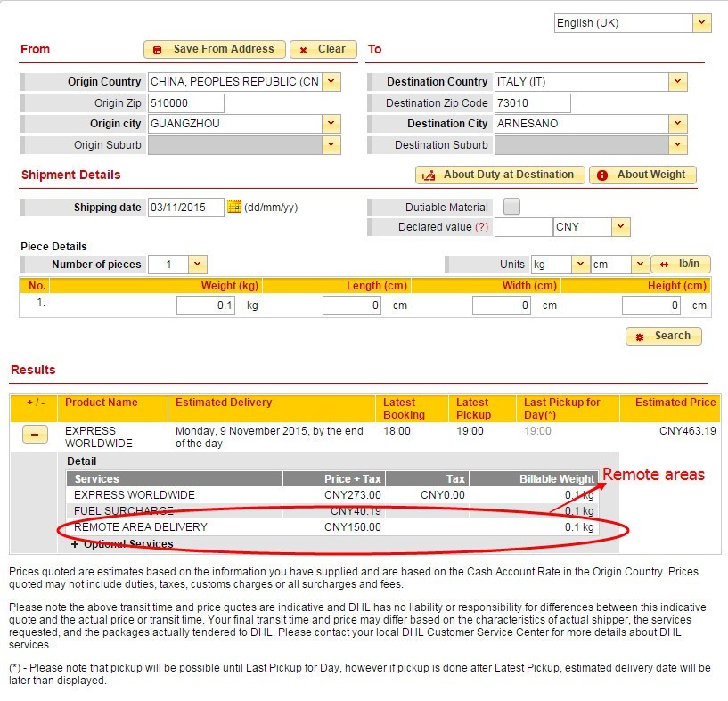Expand Optional Services section
This screenshot has height=701, width=728.
click(76, 543)
